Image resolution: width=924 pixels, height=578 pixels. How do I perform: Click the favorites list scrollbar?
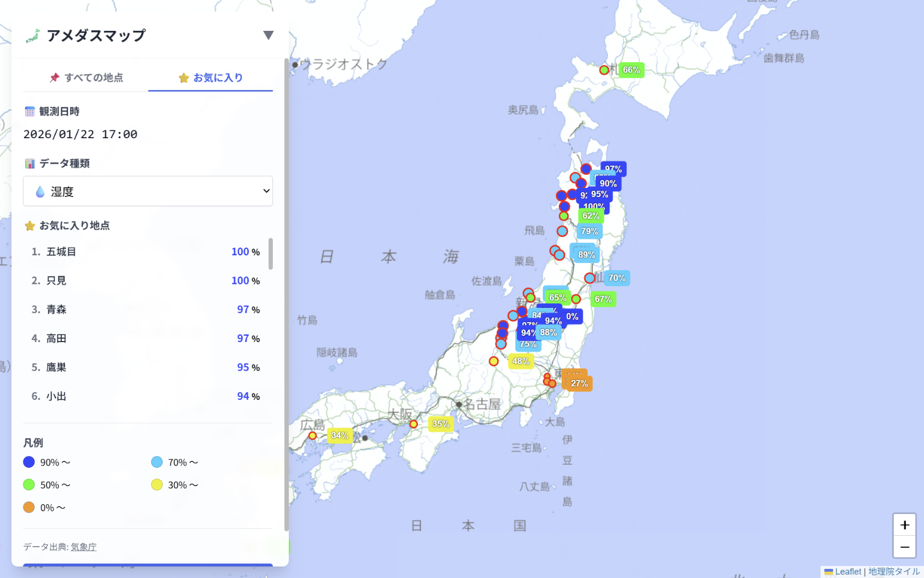(x=271, y=254)
